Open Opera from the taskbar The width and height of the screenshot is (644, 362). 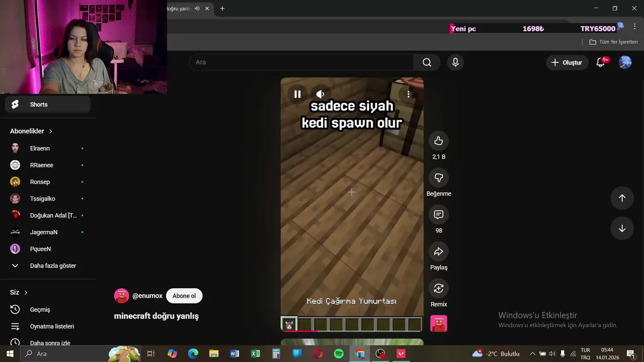click(x=318, y=353)
